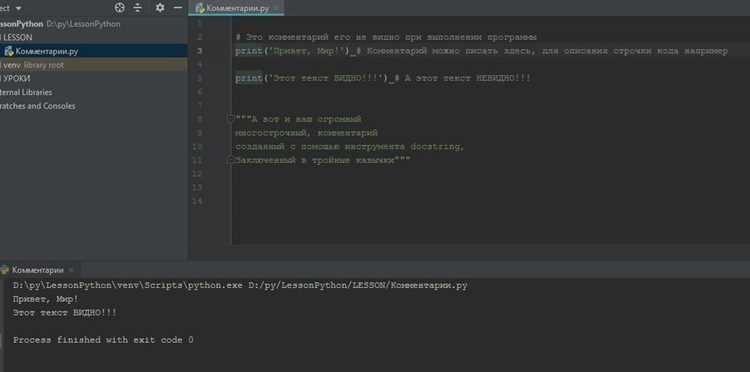Click the docstring line mentioning docstring
The height and width of the screenshot is (372, 750).
349,147
